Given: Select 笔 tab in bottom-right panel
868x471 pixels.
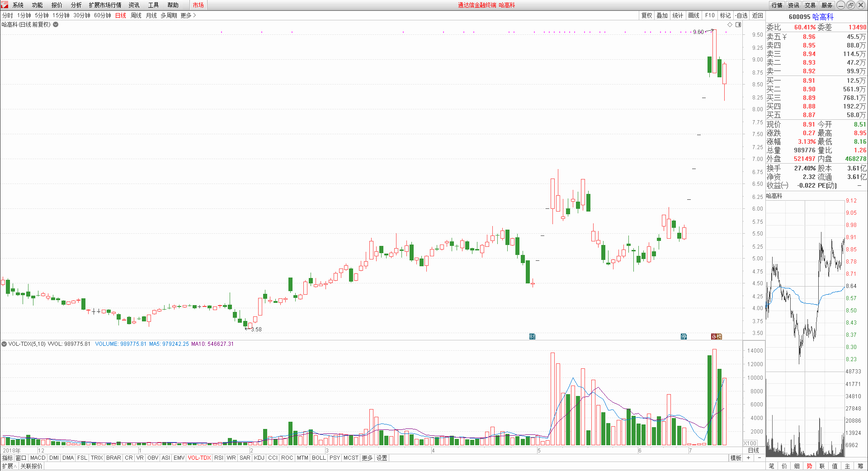Looking at the screenshot, I should pyautogui.click(x=771, y=466).
